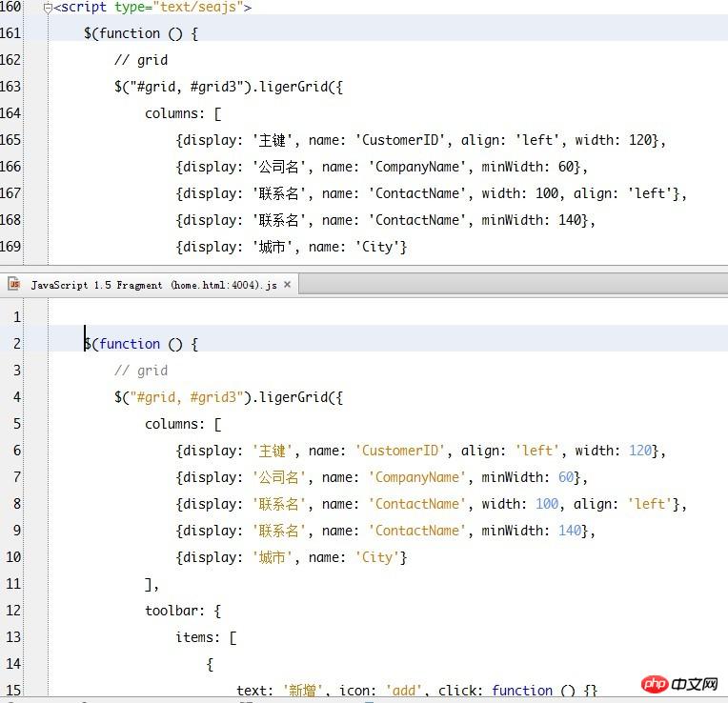Click '公司名' string on fragment line 7
The width and height of the screenshot is (728, 703).
[278, 477]
